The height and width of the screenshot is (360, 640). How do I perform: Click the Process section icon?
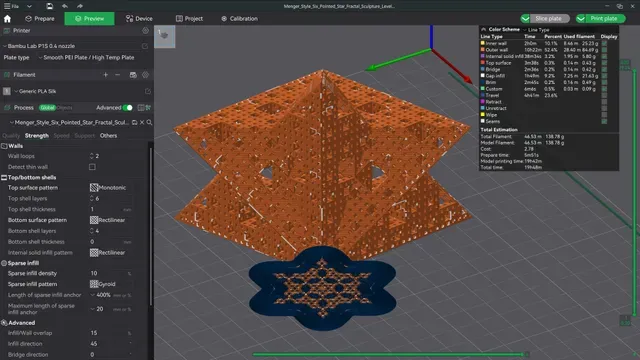pyautogui.click(x=7, y=108)
